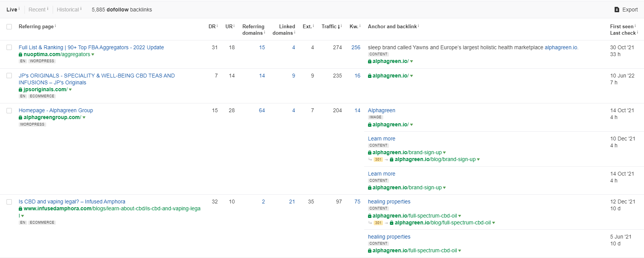Switch to the Historical tab
This screenshot has width=644, height=258.
68,10
